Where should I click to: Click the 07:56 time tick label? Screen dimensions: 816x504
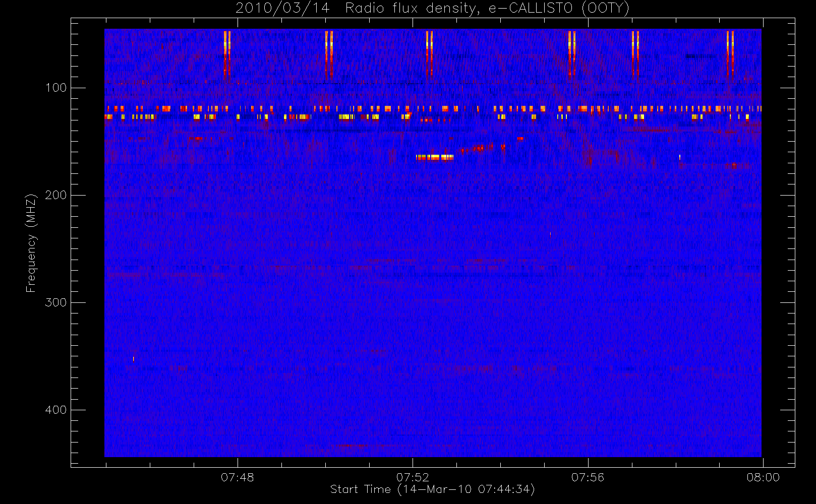[x=588, y=477]
